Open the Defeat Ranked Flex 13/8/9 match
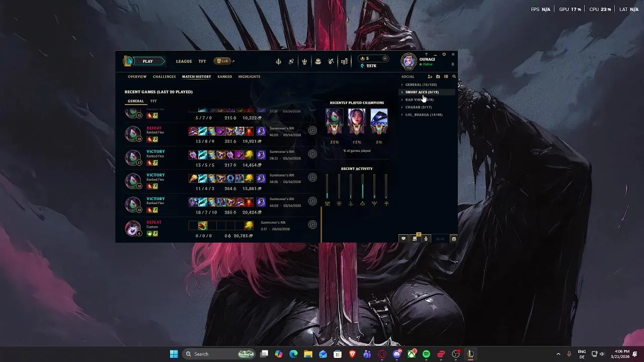Viewport: 644px width, 362px height. pos(221,134)
